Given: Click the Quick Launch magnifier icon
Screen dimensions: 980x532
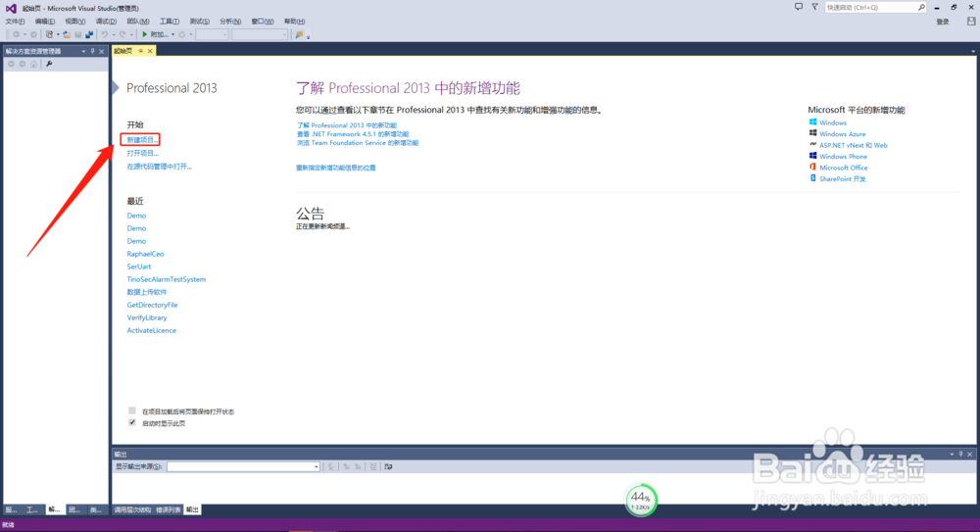Looking at the screenshot, I should coord(922,8).
